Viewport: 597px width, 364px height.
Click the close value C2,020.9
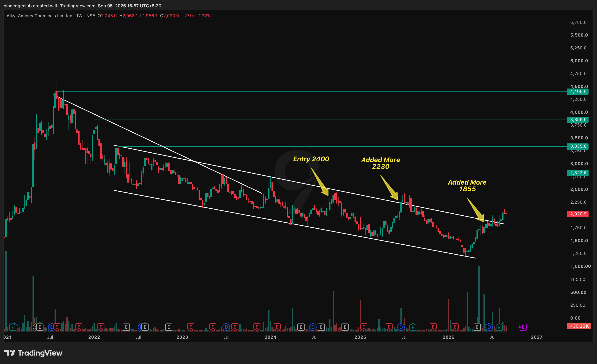pyautogui.click(x=169, y=16)
